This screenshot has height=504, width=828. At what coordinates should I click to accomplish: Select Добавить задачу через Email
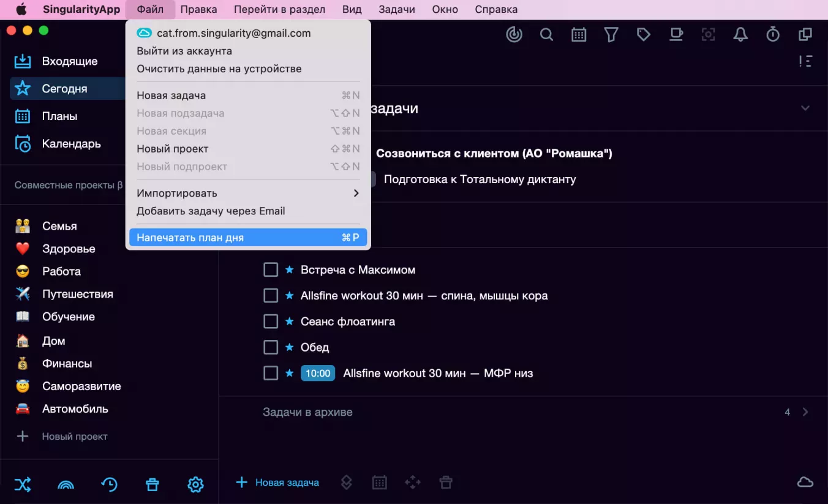pyautogui.click(x=248, y=211)
